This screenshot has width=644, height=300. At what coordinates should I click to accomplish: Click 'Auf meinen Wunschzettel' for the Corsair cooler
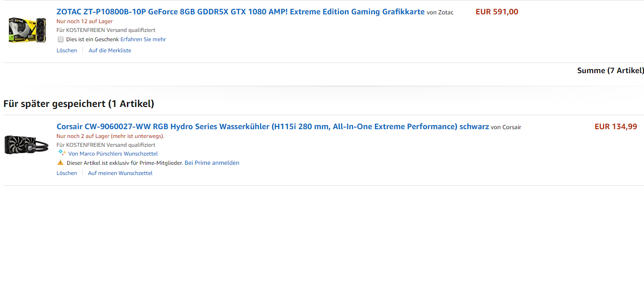click(x=120, y=173)
